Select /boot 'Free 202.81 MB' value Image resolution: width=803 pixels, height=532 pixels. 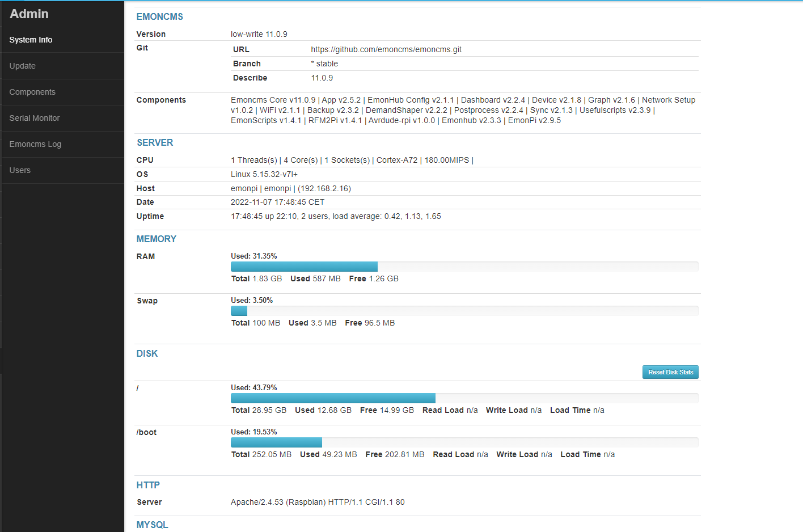(395, 454)
